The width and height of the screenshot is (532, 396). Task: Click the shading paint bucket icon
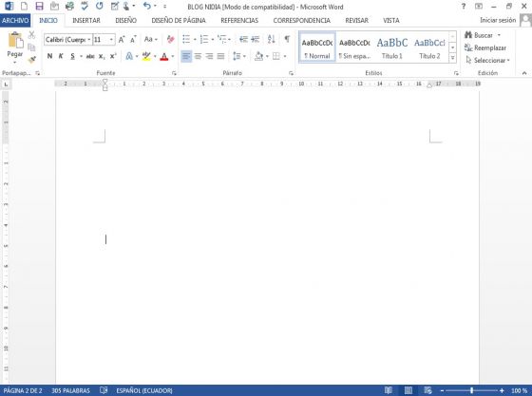click(258, 56)
